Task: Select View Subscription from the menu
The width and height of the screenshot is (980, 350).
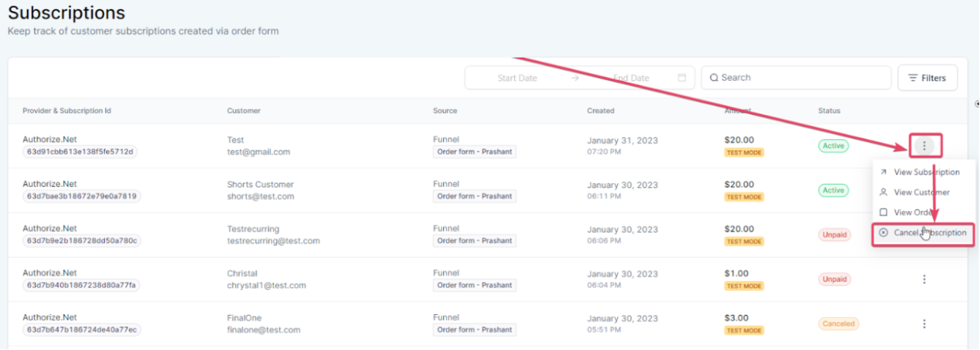Action: pos(927,172)
